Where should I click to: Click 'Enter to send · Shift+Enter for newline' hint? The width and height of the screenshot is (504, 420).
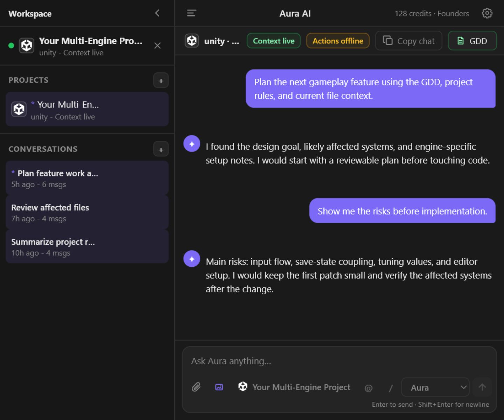[x=430, y=405]
